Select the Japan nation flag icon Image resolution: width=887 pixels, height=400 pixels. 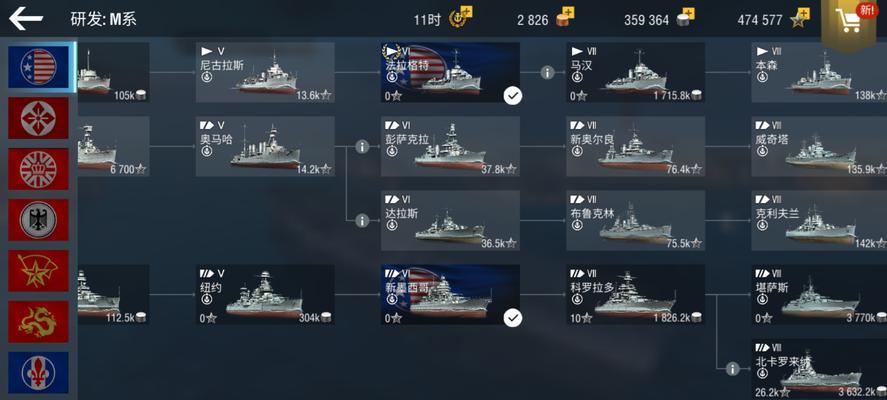38,118
